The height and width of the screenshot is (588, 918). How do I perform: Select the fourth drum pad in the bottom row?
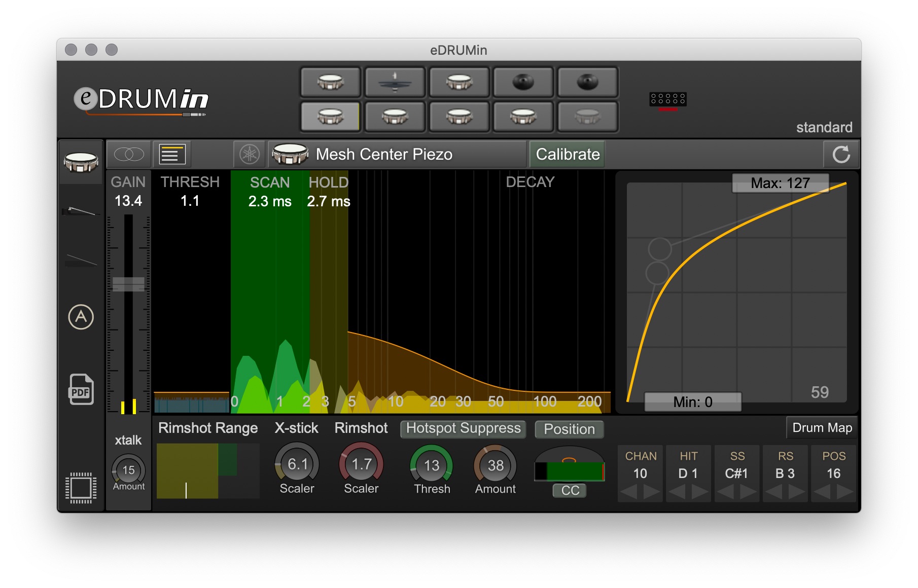523,117
